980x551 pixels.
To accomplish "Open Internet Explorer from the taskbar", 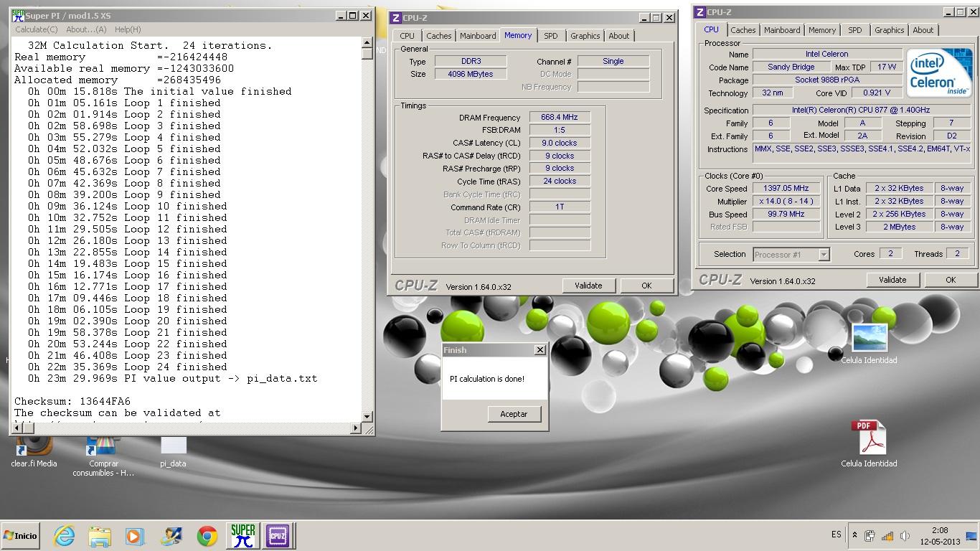I will 65,536.
